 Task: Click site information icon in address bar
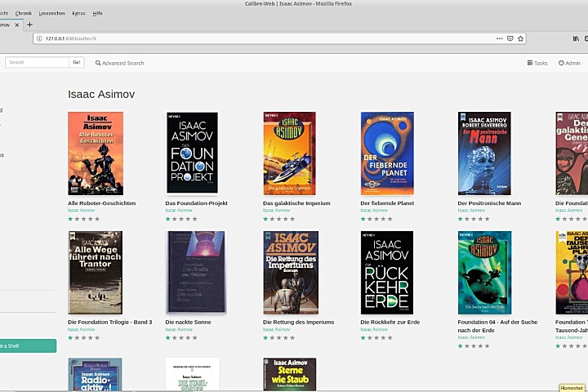tap(38, 38)
